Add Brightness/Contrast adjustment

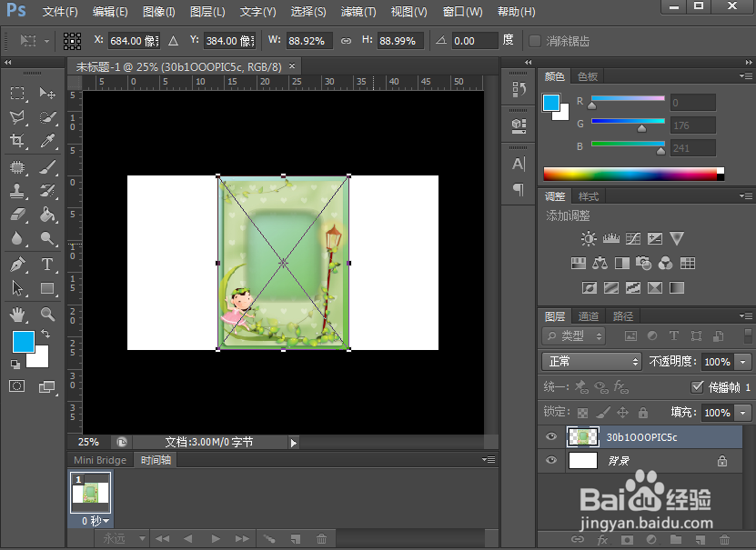[589, 238]
